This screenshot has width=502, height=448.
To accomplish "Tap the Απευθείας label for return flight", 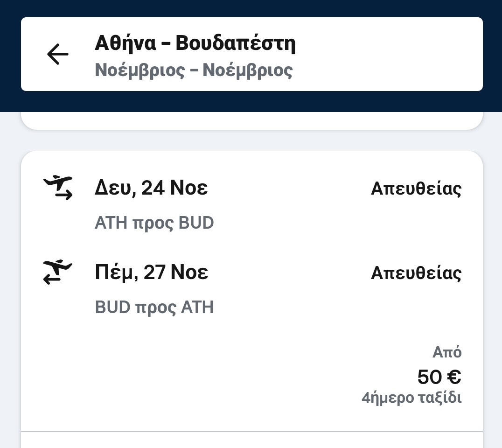I will pos(416,273).
